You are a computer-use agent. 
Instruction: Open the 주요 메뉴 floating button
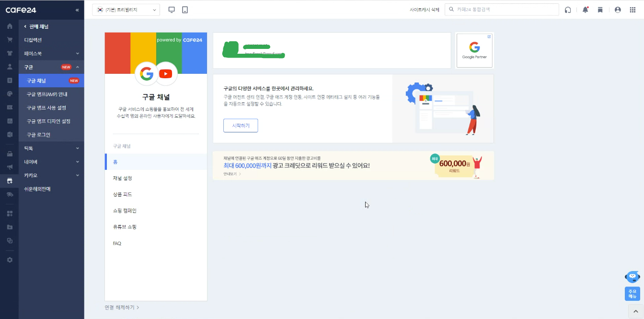632,294
